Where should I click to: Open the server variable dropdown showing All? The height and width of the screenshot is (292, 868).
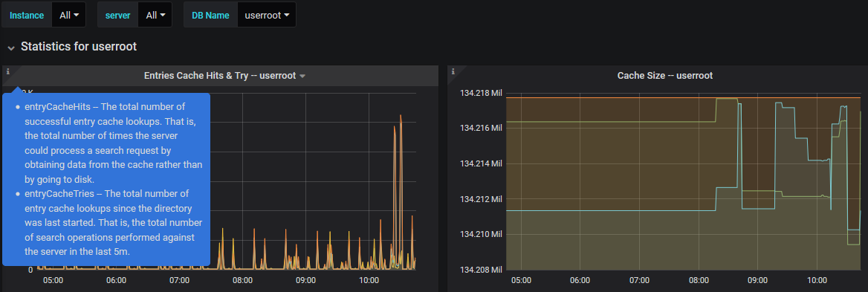click(x=155, y=15)
